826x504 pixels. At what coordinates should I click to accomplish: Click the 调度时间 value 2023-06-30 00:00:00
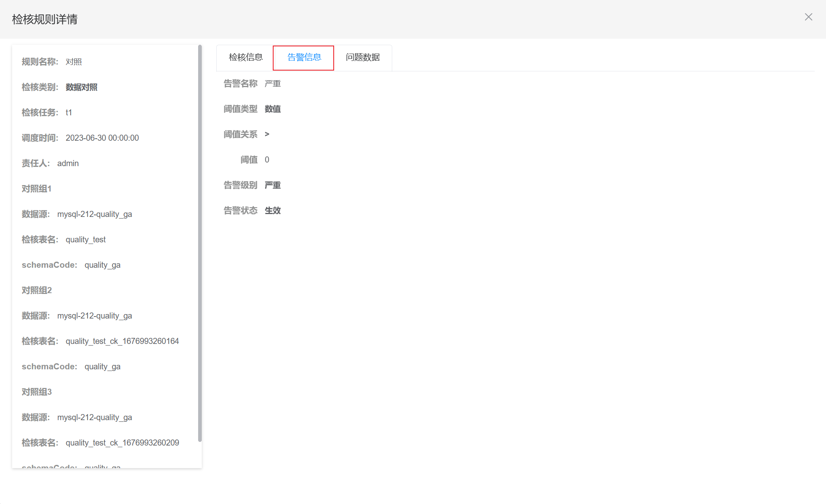click(102, 138)
